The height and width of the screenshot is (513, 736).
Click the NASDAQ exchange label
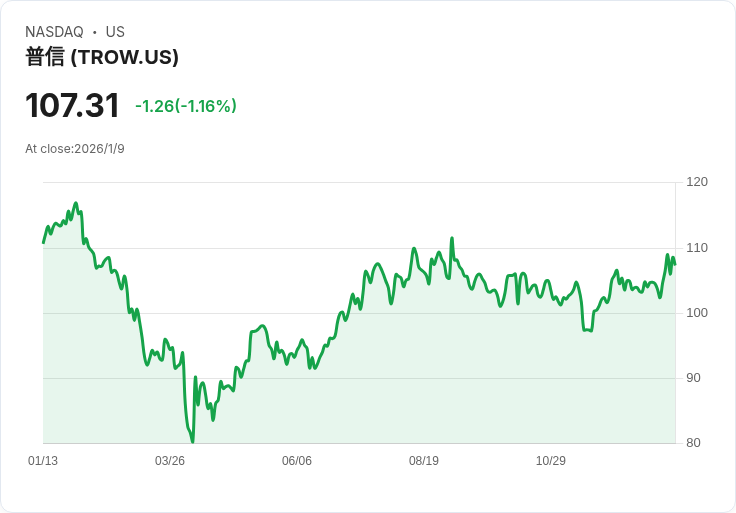click(54, 32)
